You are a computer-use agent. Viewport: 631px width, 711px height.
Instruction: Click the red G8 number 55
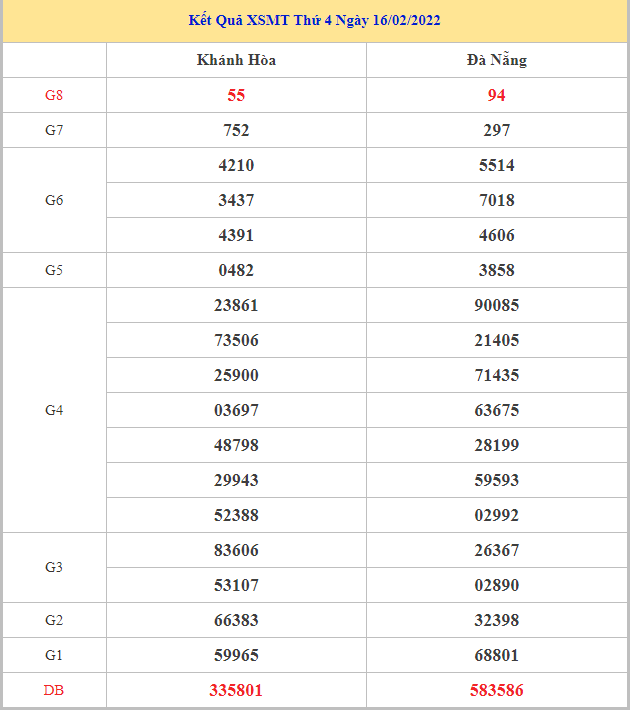click(236, 95)
